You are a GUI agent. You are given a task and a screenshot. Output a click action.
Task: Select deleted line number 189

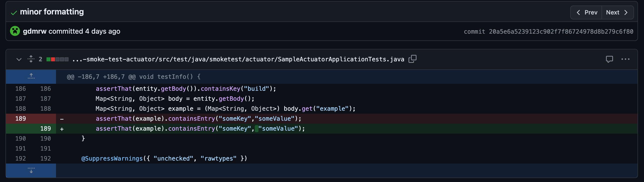coord(20,119)
